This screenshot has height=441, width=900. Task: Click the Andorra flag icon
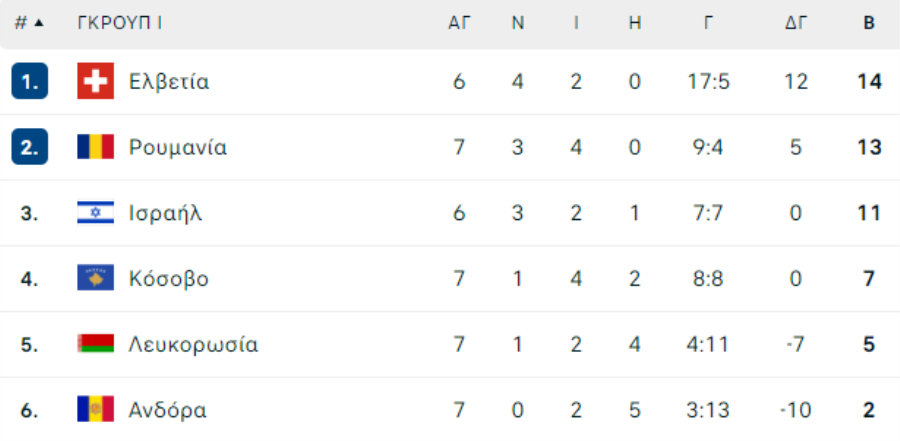(95, 409)
